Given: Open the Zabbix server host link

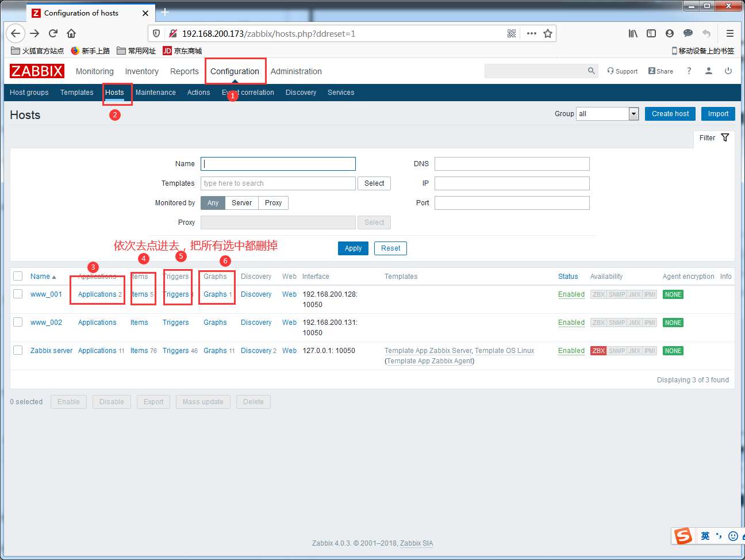Looking at the screenshot, I should (x=52, y=351).
